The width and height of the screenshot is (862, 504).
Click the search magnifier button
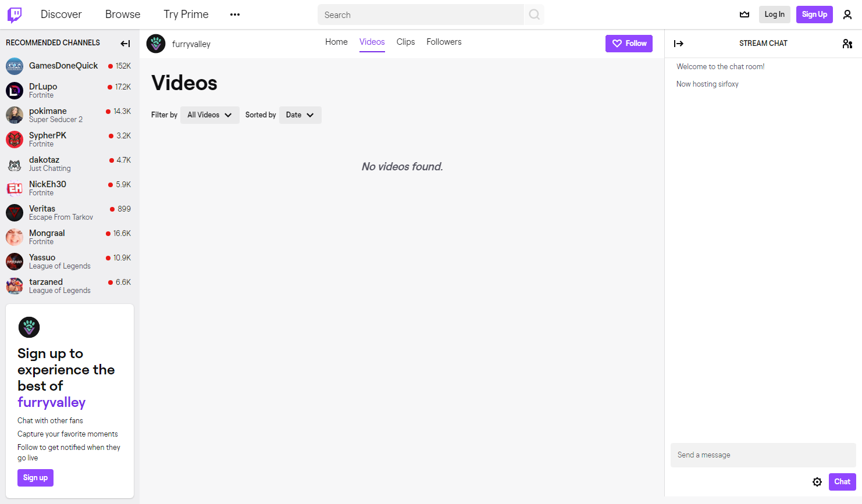[534, 15]
